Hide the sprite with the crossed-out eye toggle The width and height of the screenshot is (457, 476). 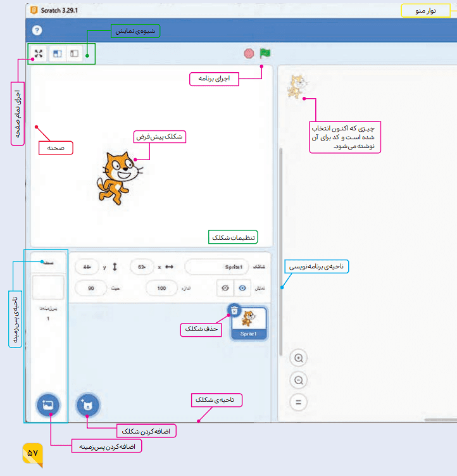click(225, 287)
